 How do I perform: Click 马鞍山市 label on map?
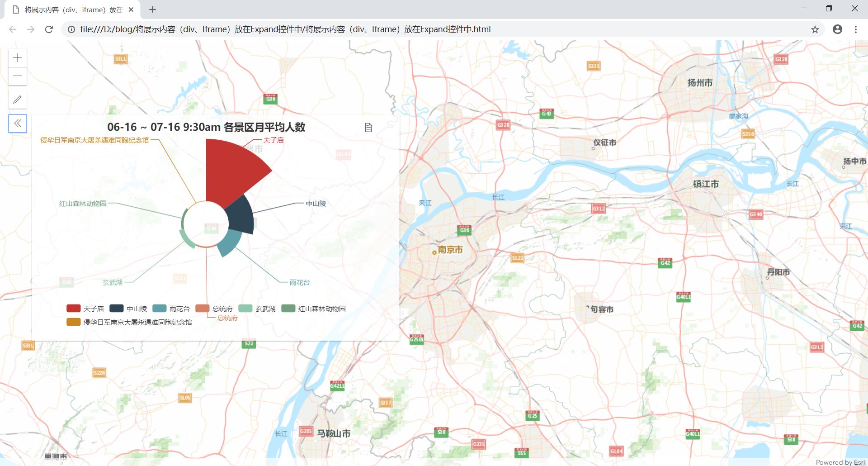[334, 433]
